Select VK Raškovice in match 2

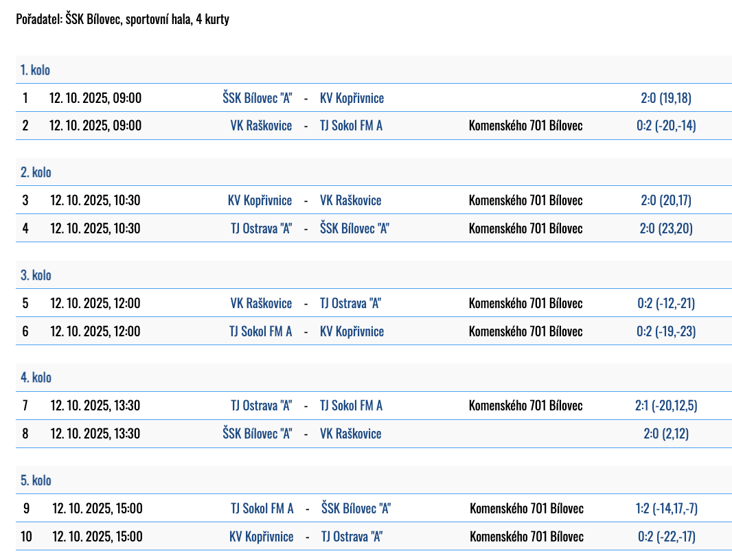tap(261, 126)
